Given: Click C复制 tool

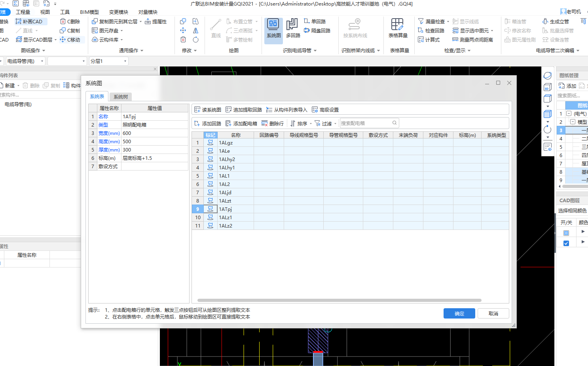Looking at the screenshot, I should pyautogui.click(x=70, y=30).
